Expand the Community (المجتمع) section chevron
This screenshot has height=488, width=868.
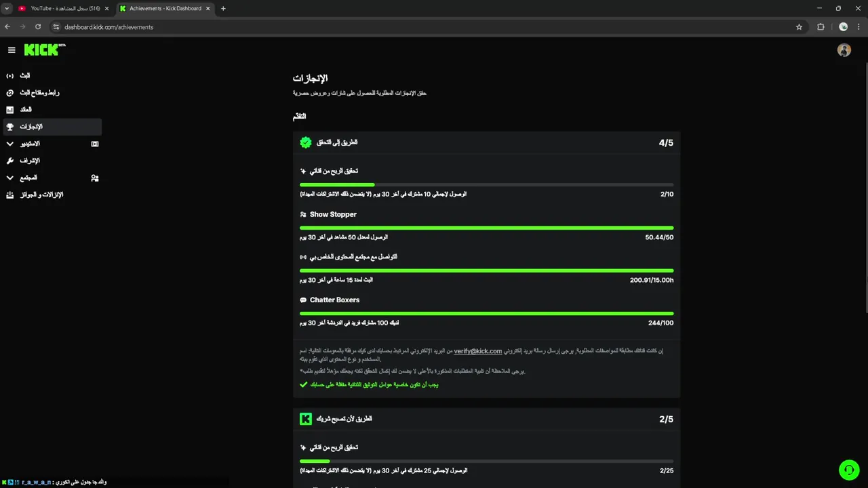(x=10, y=178)
